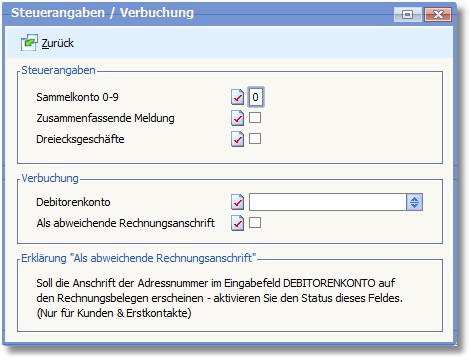Enable the Zusammenfassende Meldung checkbox

point(255,118)
